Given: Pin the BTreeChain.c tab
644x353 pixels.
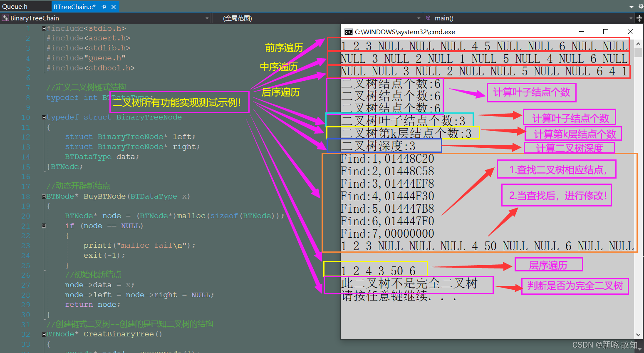Looking at the screenshot, I should pos(104,7).
